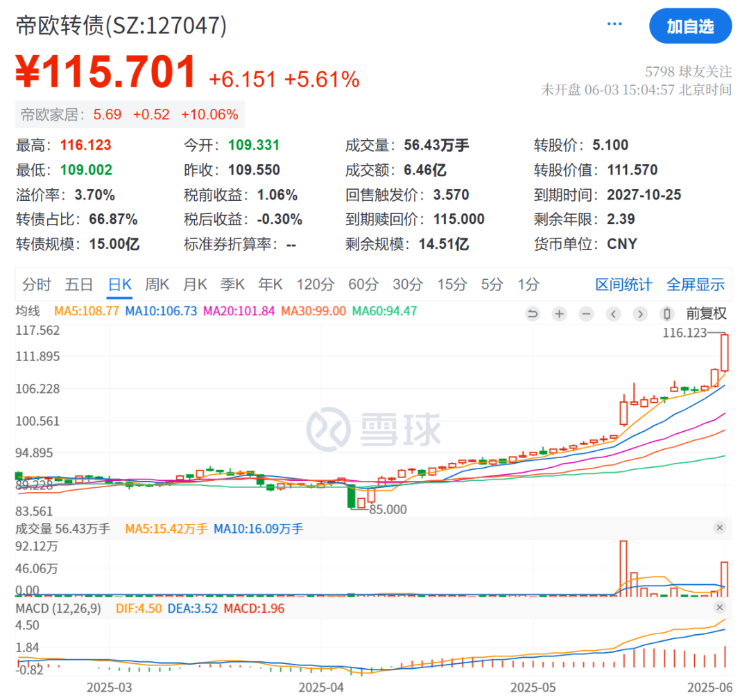Screen dimensions: 749x700
Task: Click the latest candlestick near 116.123 high
Action: 725,353
